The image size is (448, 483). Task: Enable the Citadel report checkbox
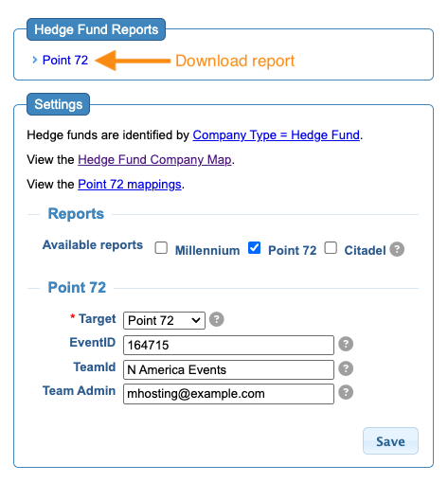pyautogui.click(x=331, y=248)
